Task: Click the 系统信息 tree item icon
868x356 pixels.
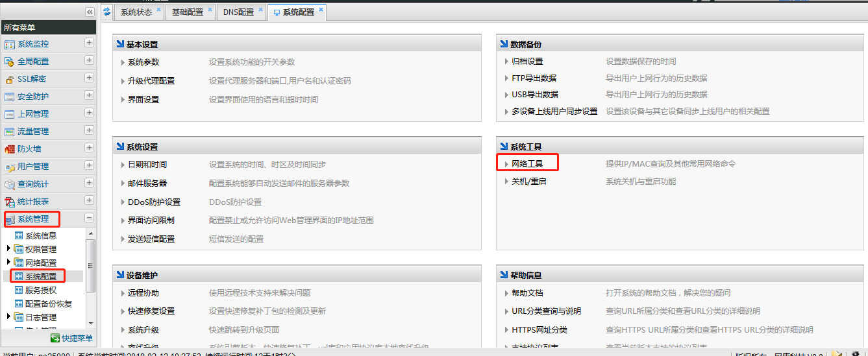Action: (19, 235)
